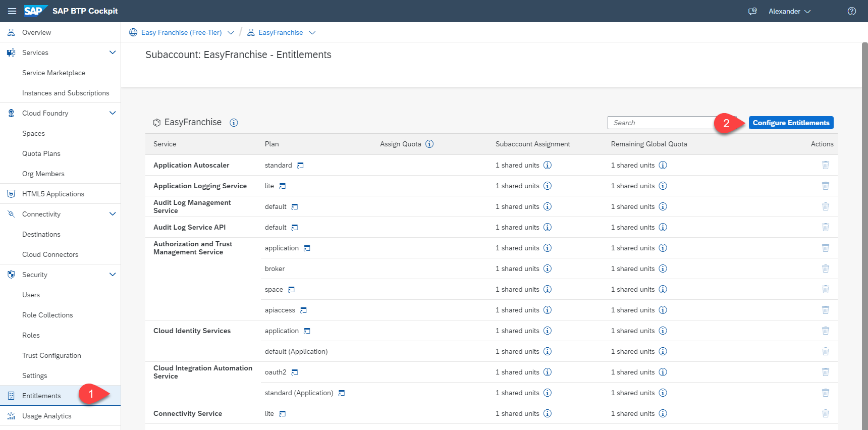Screen dimensions: 868x430
Task: Delete the Connectivity Service lite entitlement
Action: [x=826, y=413]
